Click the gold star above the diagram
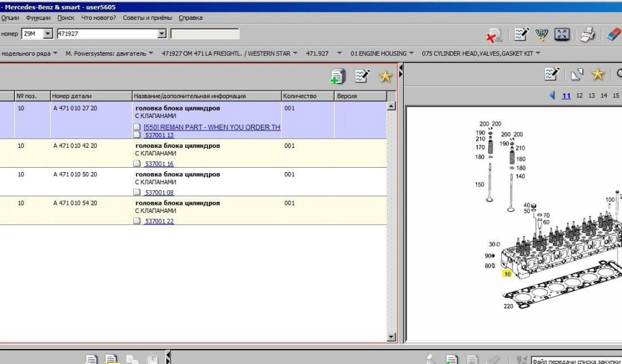 598,75
